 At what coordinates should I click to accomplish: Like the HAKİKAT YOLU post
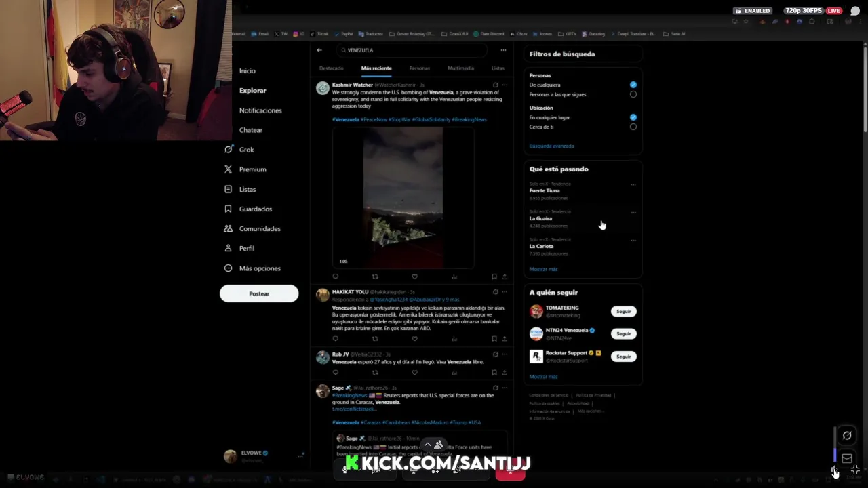[414, 338]
